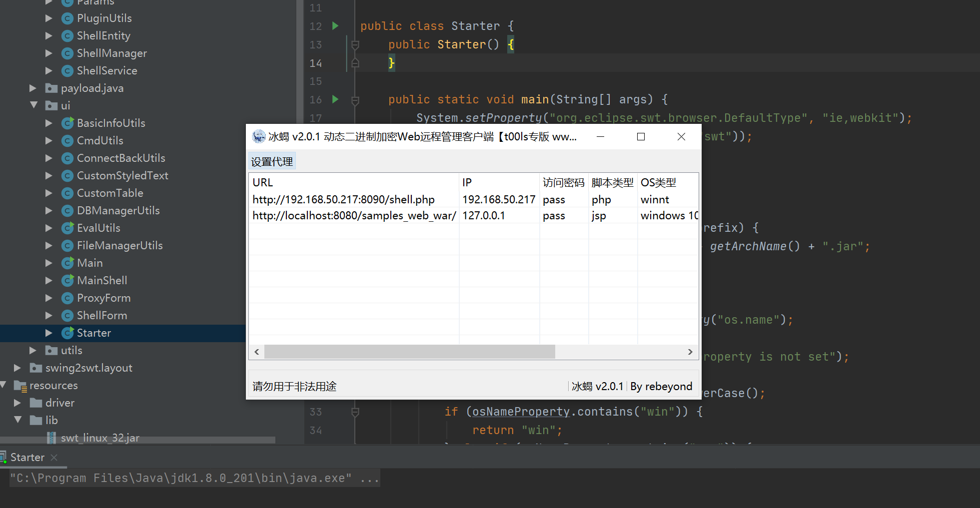Click the resources folder icon
Image resolution: width=980 pixels, height=508 pixels.
tap(20, 386)
